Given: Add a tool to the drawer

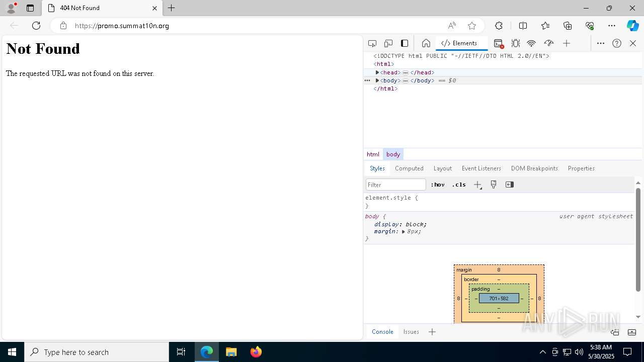Looking at the screenshot, I should tap(432, 332).
